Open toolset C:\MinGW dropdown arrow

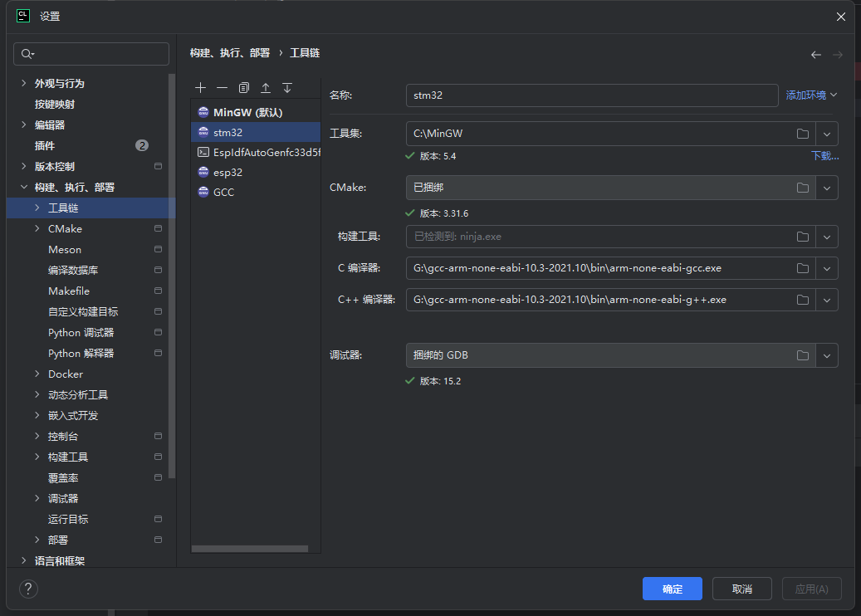coord(827,134)
